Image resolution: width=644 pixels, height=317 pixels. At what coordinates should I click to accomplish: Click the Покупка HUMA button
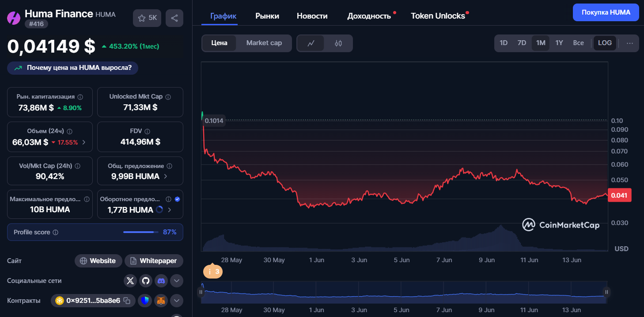606,12
